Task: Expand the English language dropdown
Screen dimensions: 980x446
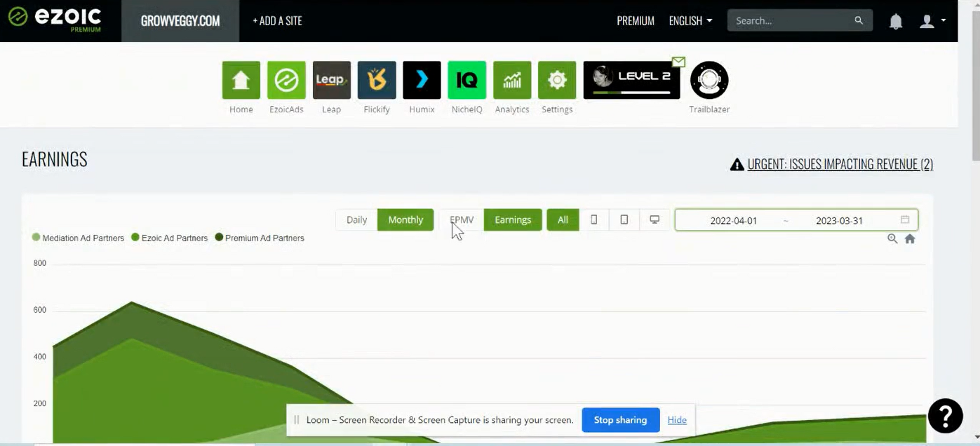Action: pyautogui.click(x=690, y=21)
